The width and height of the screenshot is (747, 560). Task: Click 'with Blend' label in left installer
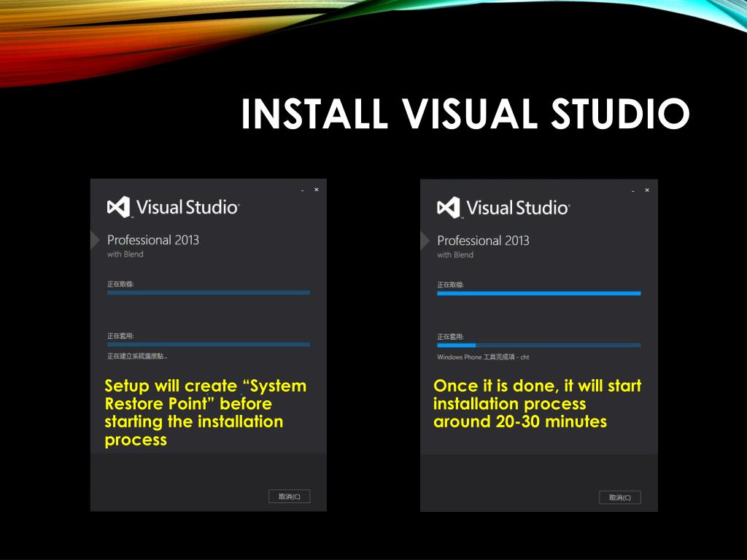[x=125, y=254]
